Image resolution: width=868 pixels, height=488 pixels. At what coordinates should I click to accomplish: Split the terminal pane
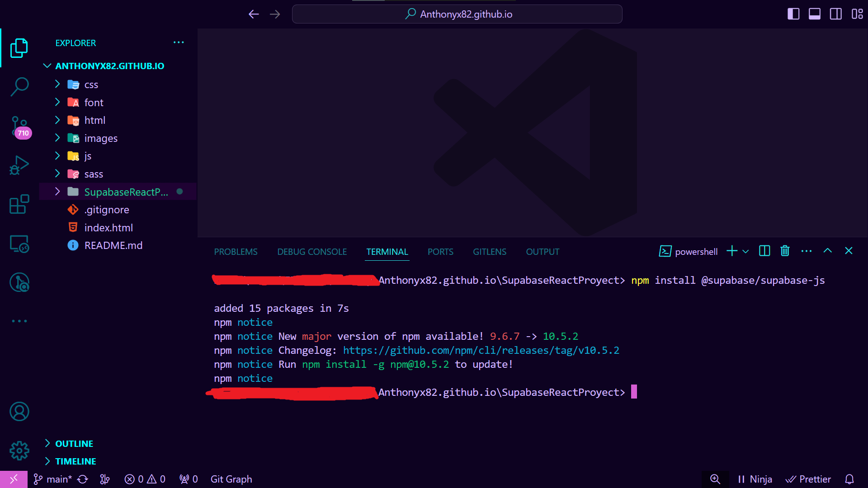pyautogui.click(x=764, y=251)
